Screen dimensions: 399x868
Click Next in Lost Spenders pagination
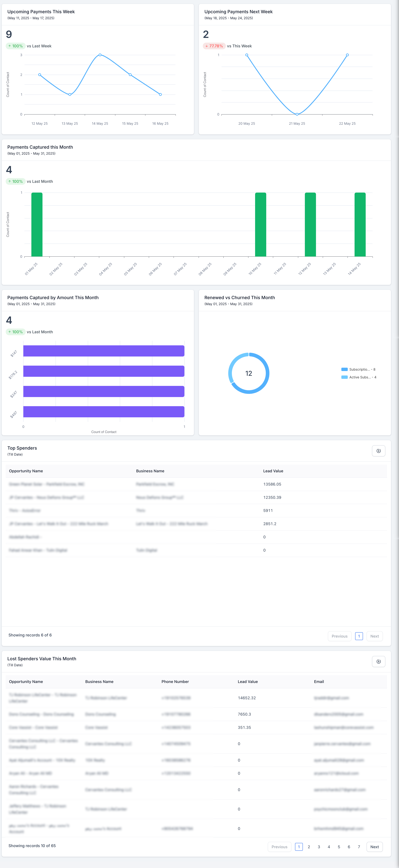(374, 847)
